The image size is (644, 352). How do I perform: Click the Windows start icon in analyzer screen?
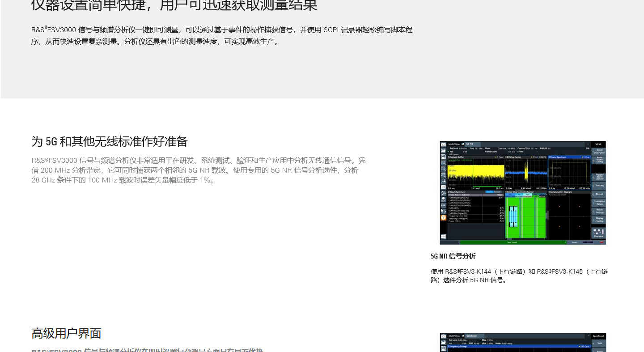point(443,237)
